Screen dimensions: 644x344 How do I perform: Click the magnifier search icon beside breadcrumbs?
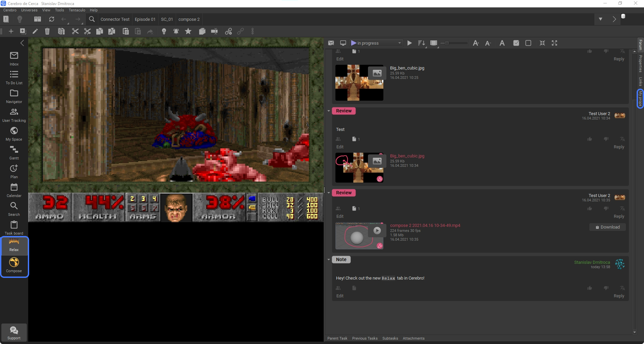(92, 19)
